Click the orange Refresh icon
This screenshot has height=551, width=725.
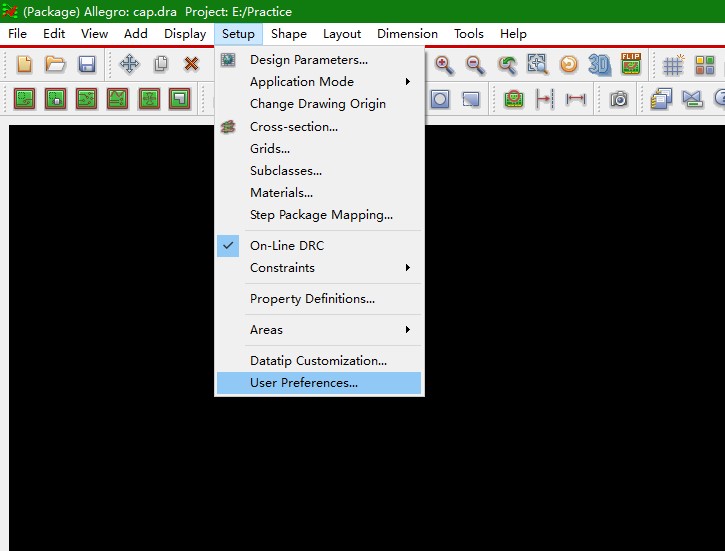pyautogui.click(x=569, y=64)
